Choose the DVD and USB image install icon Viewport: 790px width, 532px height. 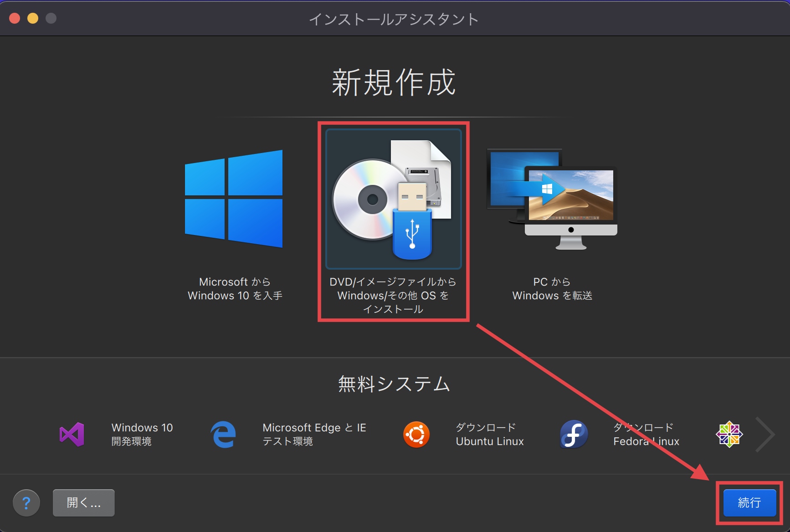click(393, 199)
